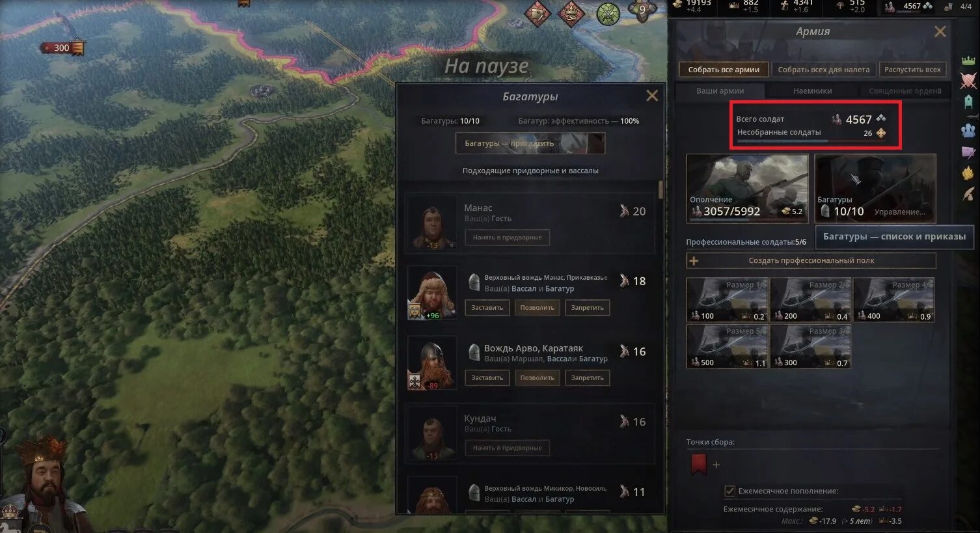Switch to the Наемники tab
This screenshot has height=533, width=980.
[x=813, y=91]
